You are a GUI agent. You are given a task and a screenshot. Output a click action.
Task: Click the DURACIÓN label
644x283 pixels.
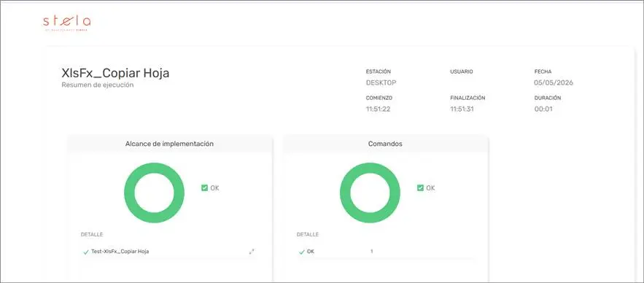[548, 98]
